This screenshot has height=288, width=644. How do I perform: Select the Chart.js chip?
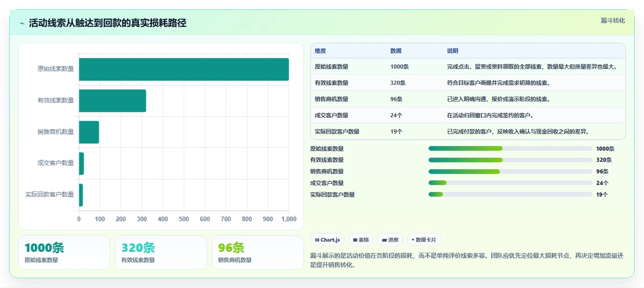327,240
